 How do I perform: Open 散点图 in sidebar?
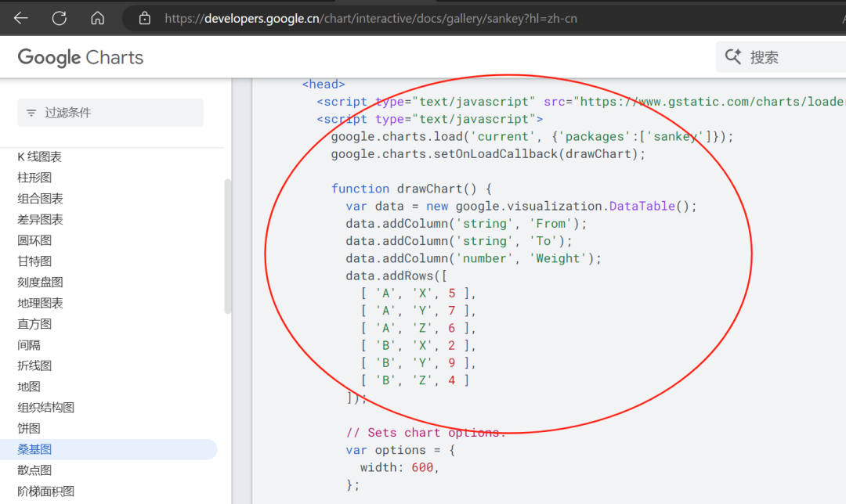[x=34, y=470]
